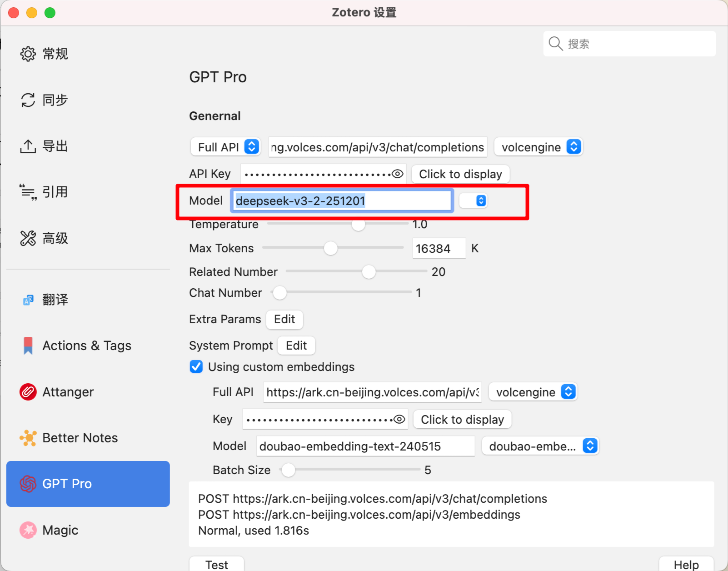The image size is (728, 571).
Task: Switch to Better Notes pane
Action: click(x=88, y=438)
